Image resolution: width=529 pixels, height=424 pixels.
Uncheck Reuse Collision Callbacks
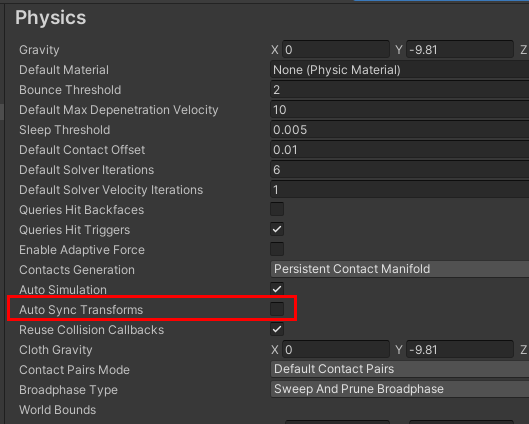tap(277, 329)
